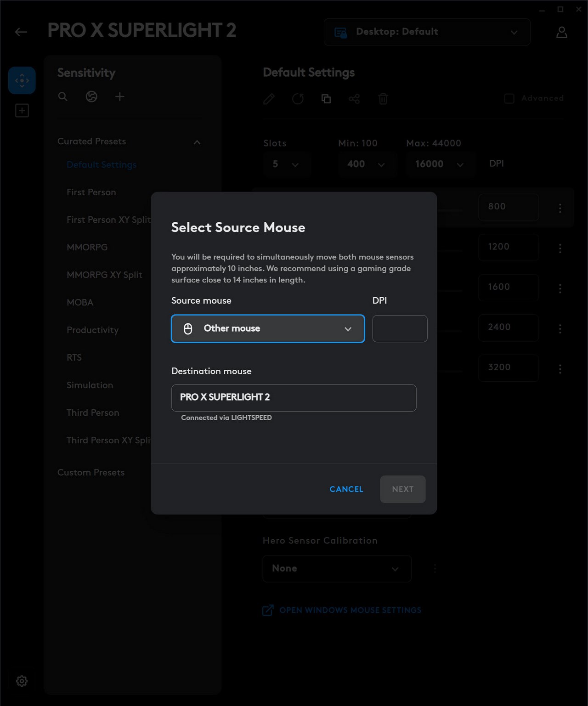This screenshot has width=588, height=706.
Task: Click the 2400 DPI value field
Action: tap(509, 328)
